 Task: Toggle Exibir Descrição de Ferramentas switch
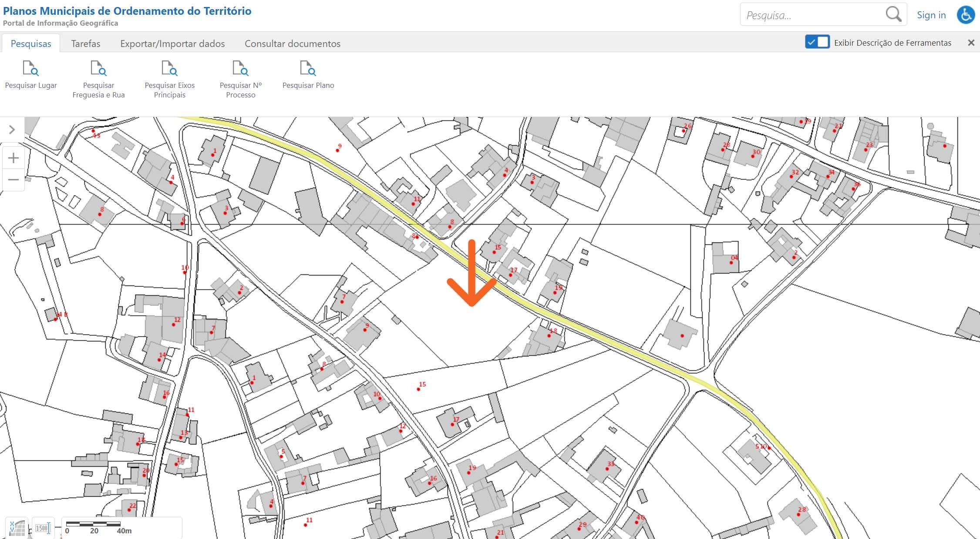[x=817, y=42]
